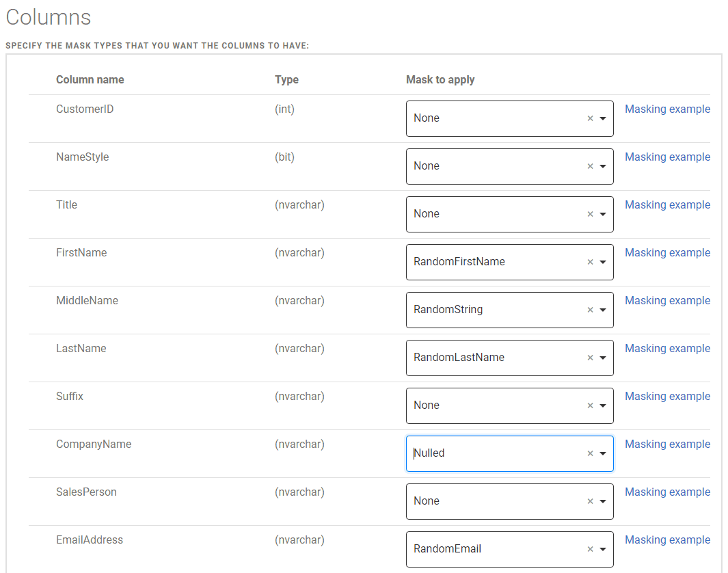Open the MiddleName mask dropdown

(x=602, y=310)
